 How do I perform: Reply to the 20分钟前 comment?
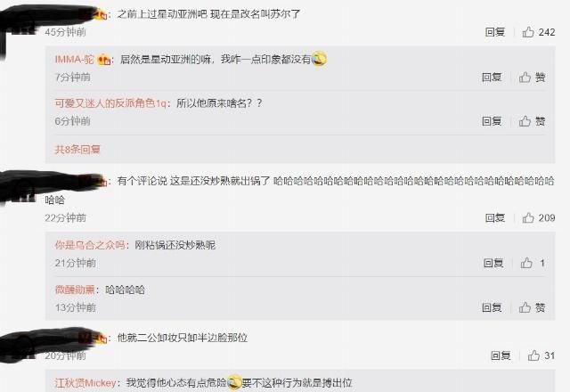coord(501,355)
